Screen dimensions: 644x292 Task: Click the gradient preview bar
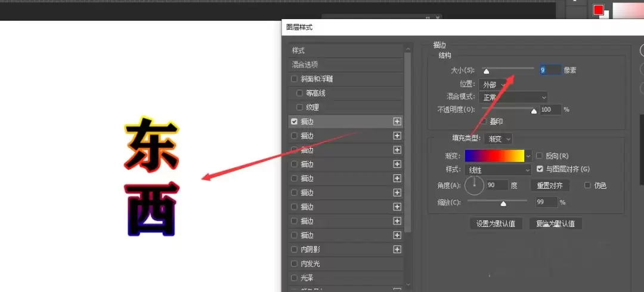point(494,156)
